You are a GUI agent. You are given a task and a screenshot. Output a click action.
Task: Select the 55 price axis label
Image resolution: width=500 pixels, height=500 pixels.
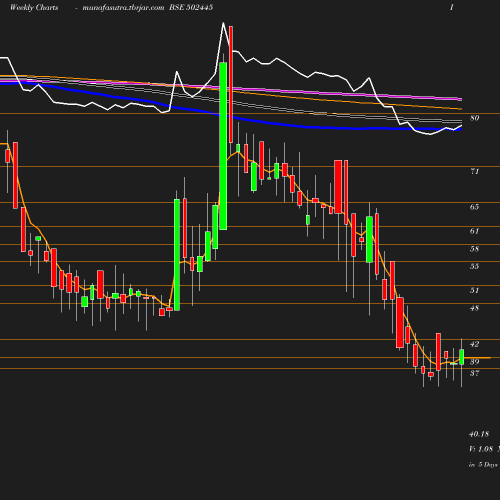coord(474,266)
